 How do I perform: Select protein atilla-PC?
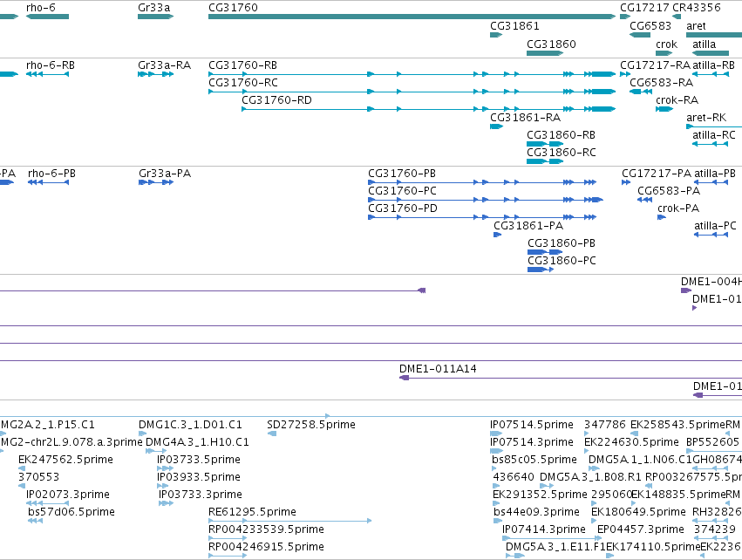(715, 226)
